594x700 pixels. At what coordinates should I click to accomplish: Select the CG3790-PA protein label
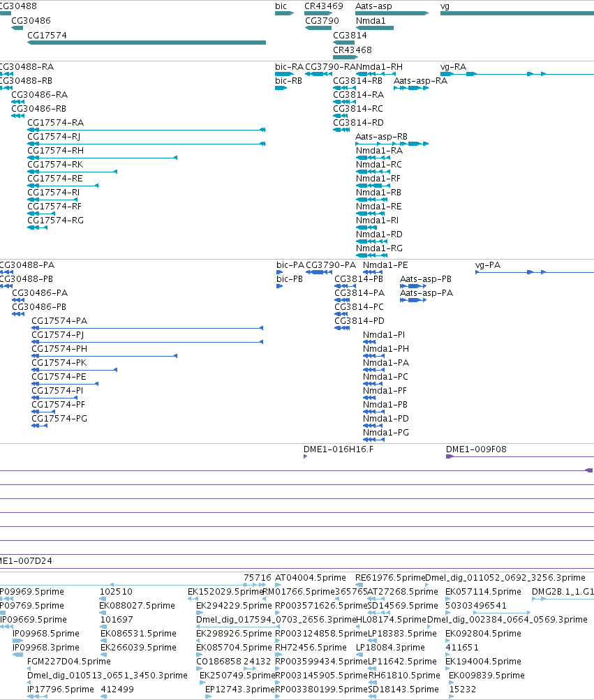[331, 265]
